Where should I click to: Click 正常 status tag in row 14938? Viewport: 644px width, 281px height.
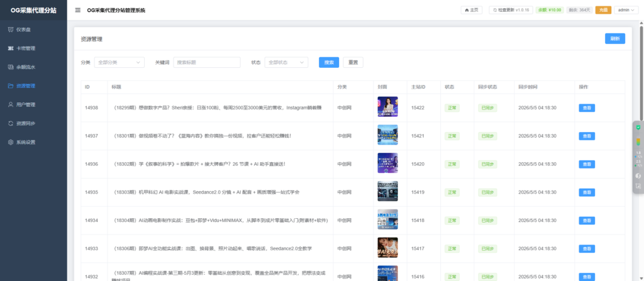[x=452, y=108]
